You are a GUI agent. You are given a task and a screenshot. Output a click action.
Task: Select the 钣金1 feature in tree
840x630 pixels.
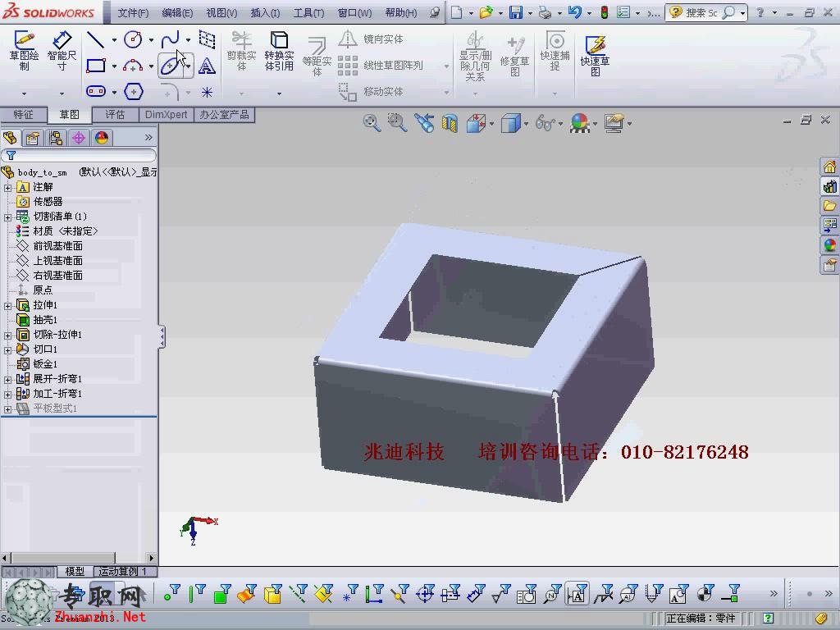coord(45,363)
